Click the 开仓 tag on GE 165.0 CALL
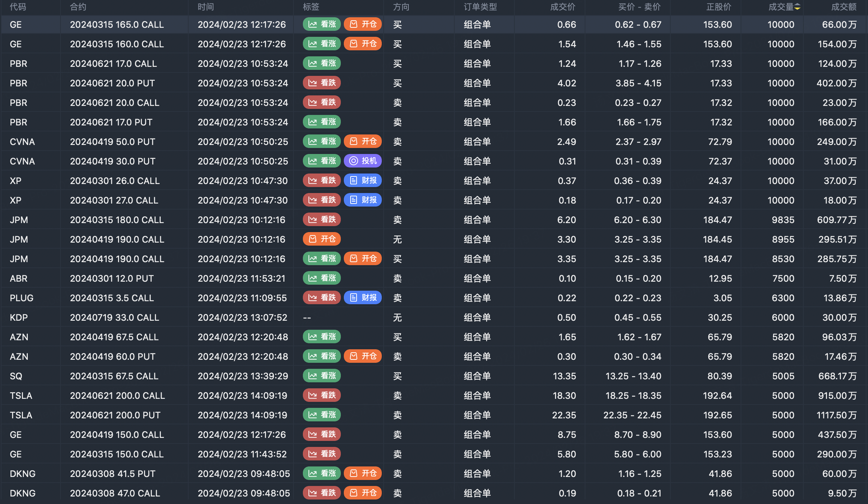Screen dimensions: 868x504 363,24
